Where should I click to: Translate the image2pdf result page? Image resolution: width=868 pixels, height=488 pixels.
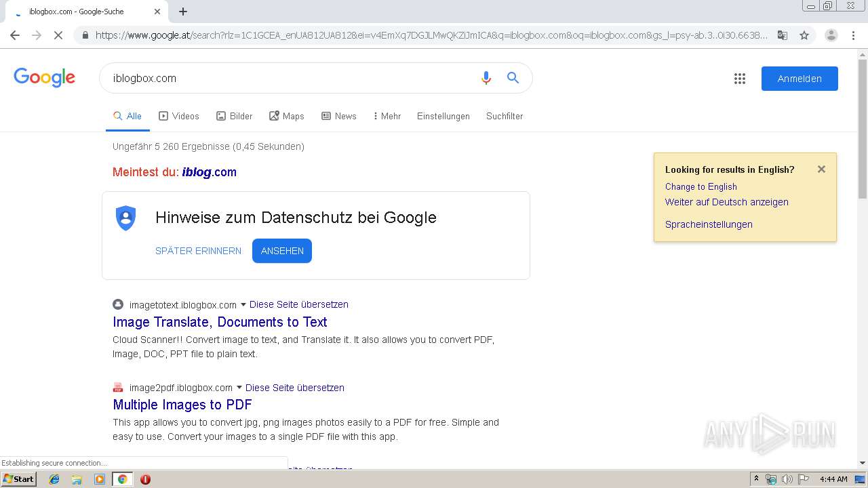click(x=295, y=388)
